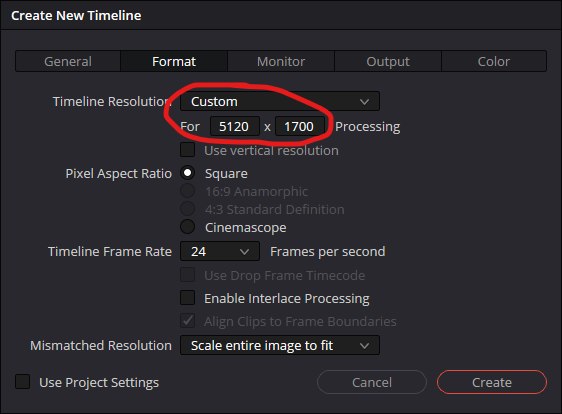The width and height of the screenshot is (562, 414).
Task: Switch to the General tab
Action: click(x=68, y=61)
